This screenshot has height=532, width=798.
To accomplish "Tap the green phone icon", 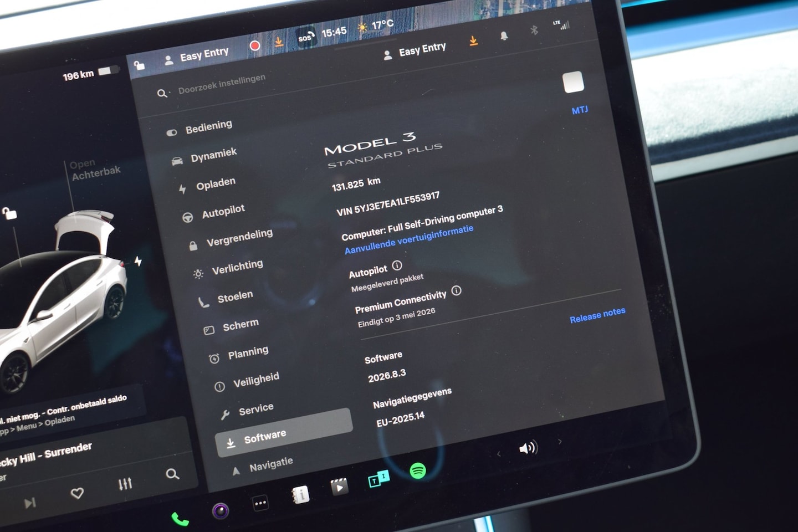I will [180, 519].
